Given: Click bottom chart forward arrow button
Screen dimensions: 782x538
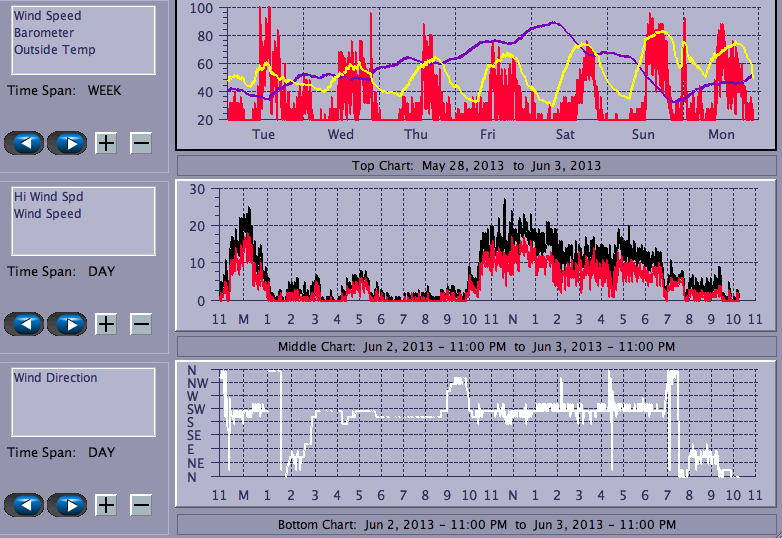Looking at the screenshot, I should [68, 505].
